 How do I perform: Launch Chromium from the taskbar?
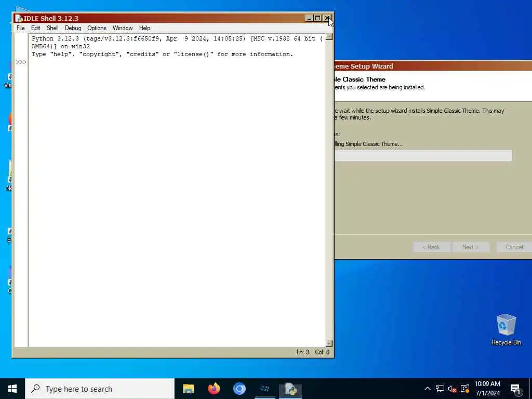pos(239,389)
